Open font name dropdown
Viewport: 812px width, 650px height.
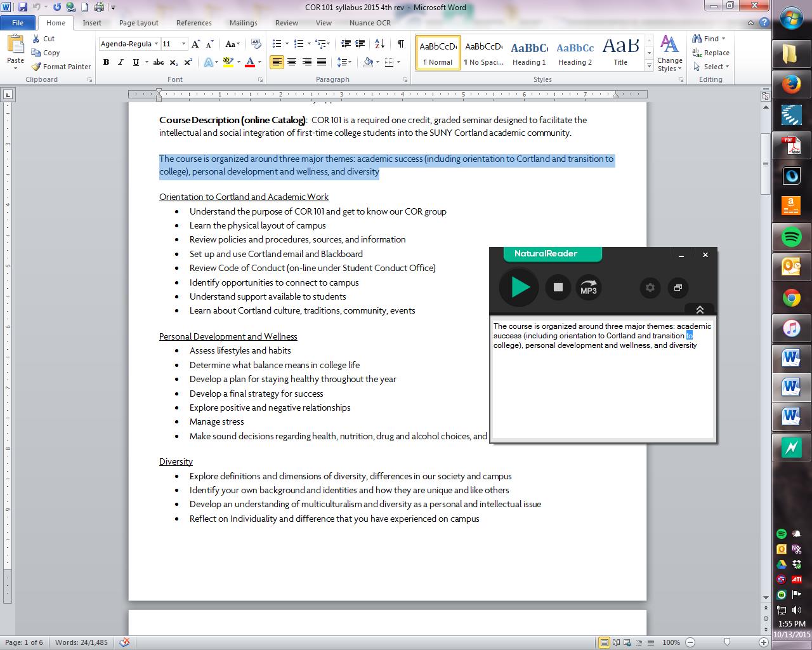point(156,44)
